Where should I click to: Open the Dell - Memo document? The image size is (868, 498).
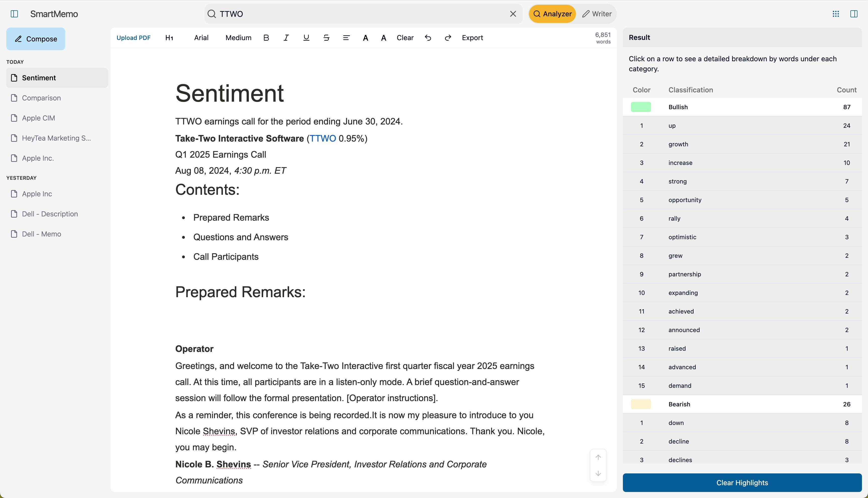tap(41, 234)
